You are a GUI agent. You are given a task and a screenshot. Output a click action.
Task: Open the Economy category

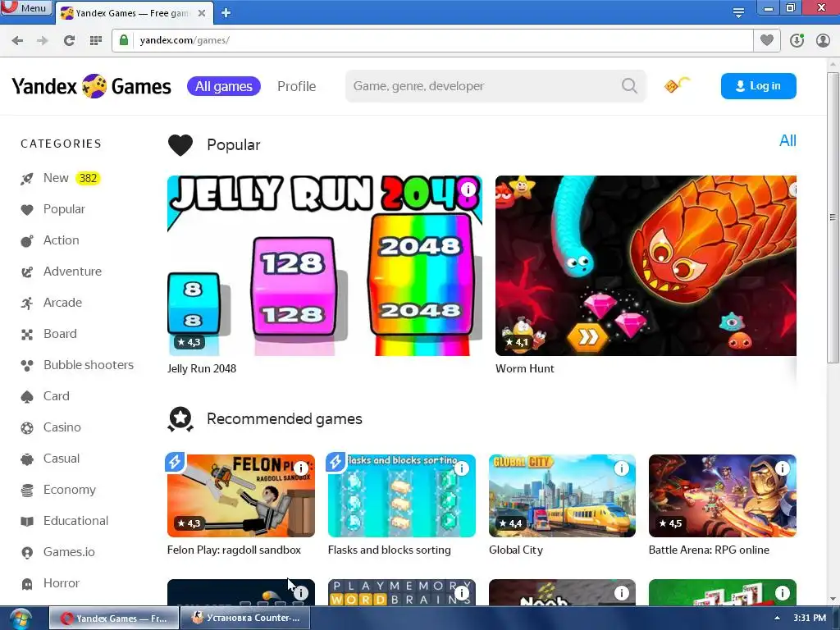[x=58, y=490]
